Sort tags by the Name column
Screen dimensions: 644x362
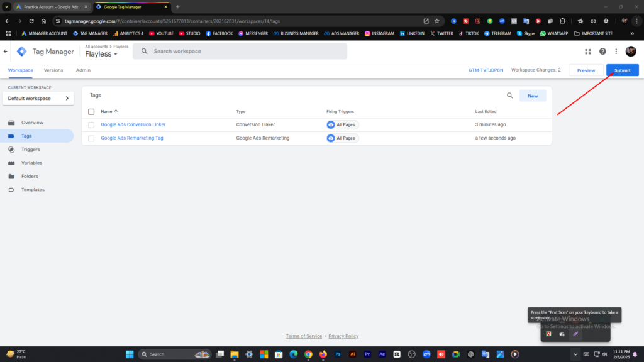click(109, 112)
